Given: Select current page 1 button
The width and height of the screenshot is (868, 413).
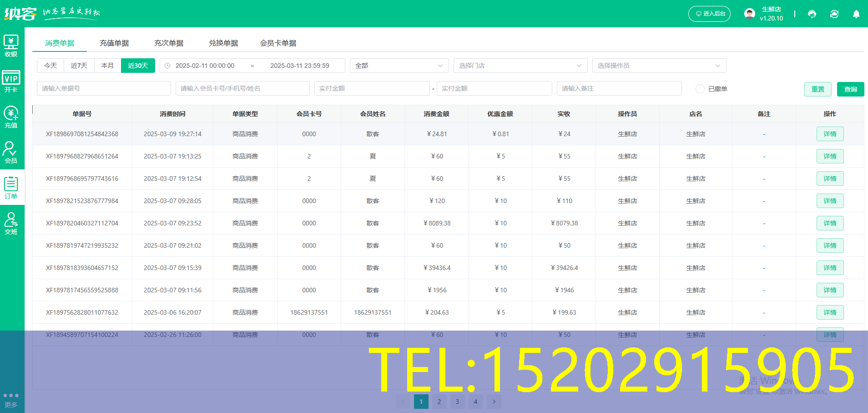Looking at the screenshot, I should tap(421, 402).
